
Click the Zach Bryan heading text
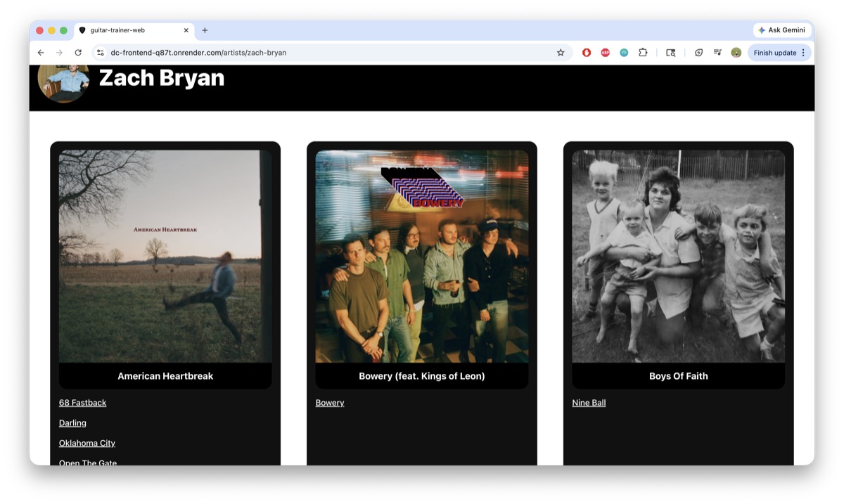pos(162,78)
